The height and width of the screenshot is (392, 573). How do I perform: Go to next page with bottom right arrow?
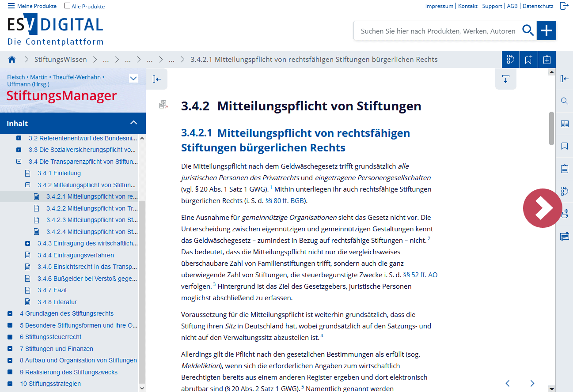click(532, 383)
